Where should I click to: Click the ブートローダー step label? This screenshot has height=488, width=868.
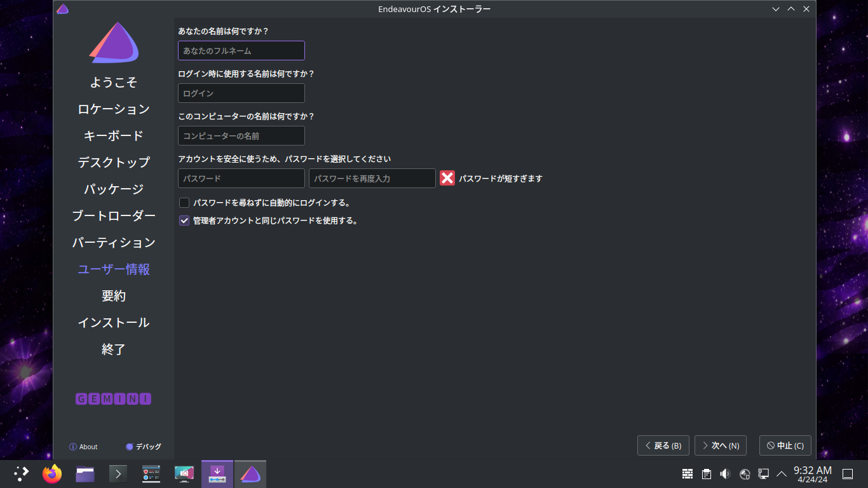coord(114,216)
